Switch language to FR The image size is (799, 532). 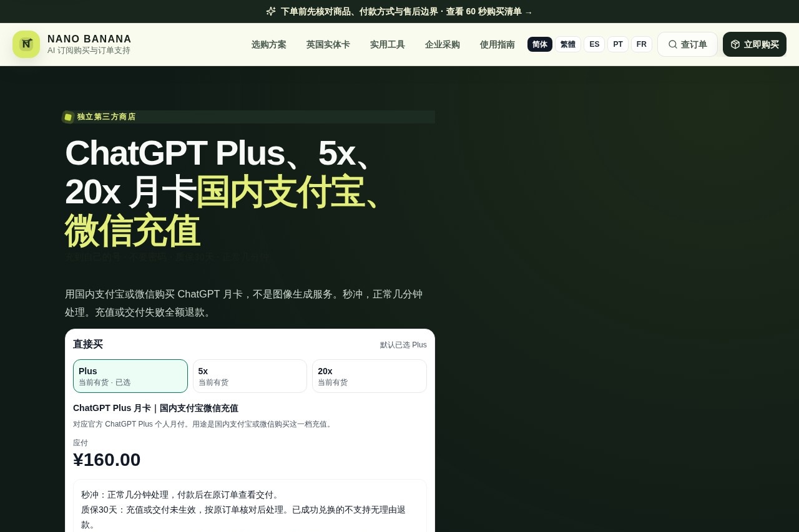642,44
